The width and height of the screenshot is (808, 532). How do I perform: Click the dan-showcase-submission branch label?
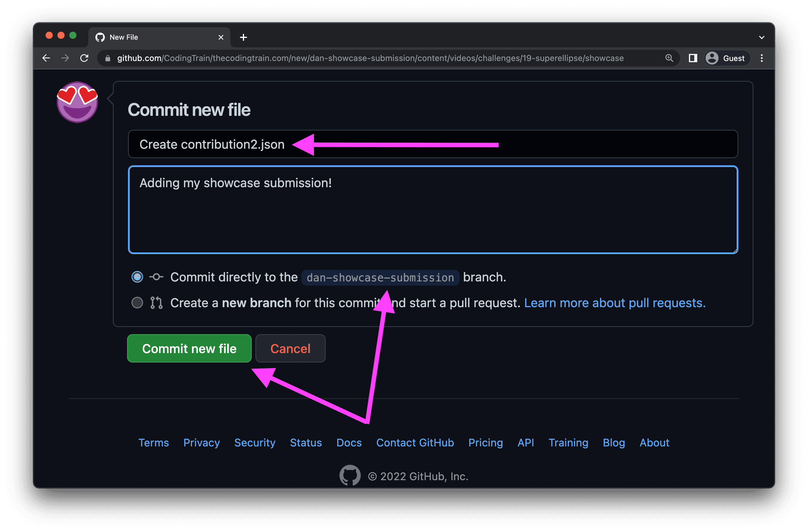pyautogui.click(x=380, y=277)
